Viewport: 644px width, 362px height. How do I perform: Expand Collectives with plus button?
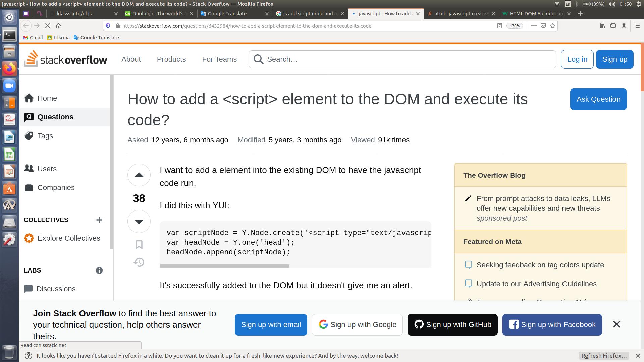pyautogui.click(x=99, y=220)
